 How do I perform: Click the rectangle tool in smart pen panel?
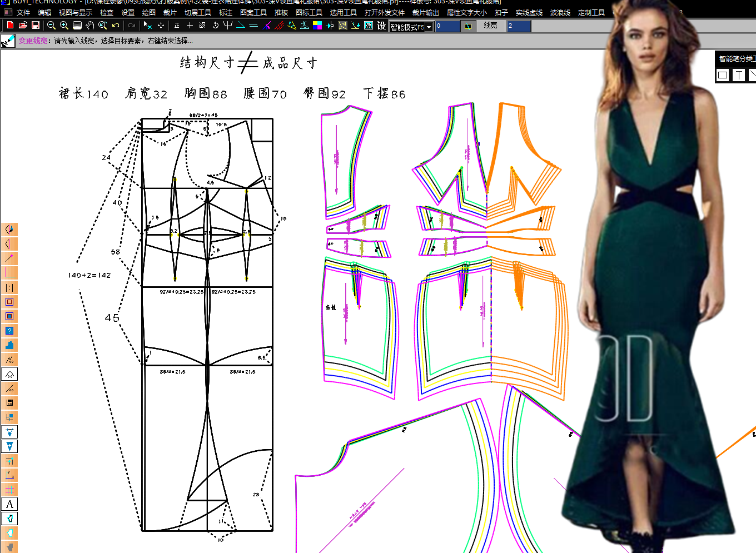click(x=723, y=75)
